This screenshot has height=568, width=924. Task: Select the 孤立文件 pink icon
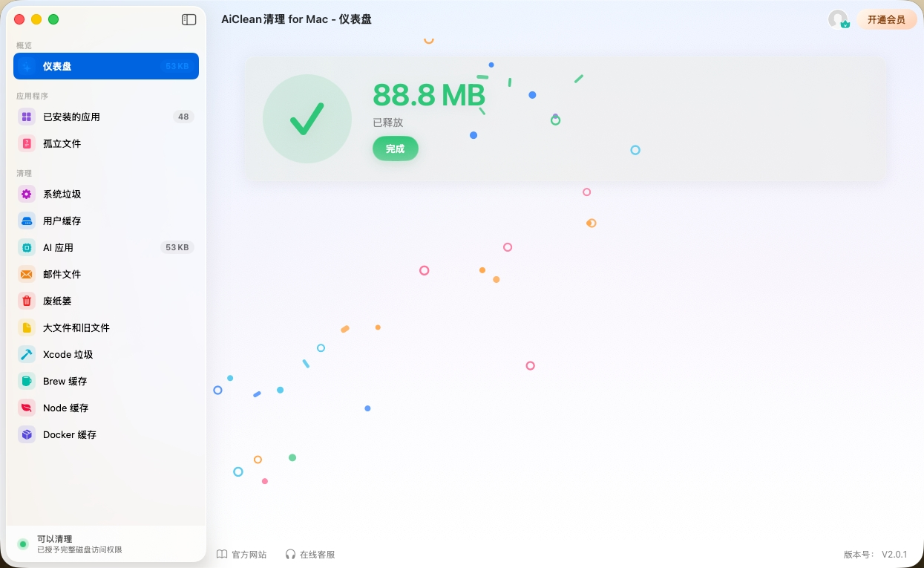27,143
